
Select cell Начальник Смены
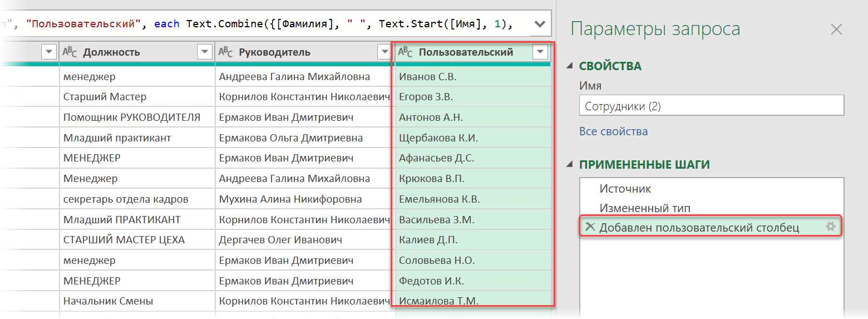tap(137, 301)
